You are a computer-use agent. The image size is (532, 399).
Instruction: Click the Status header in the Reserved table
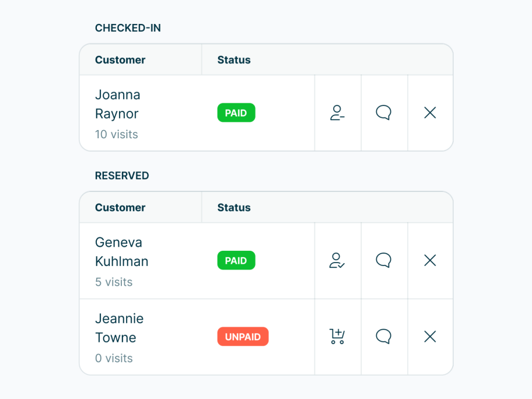click(x=234, y=208)
